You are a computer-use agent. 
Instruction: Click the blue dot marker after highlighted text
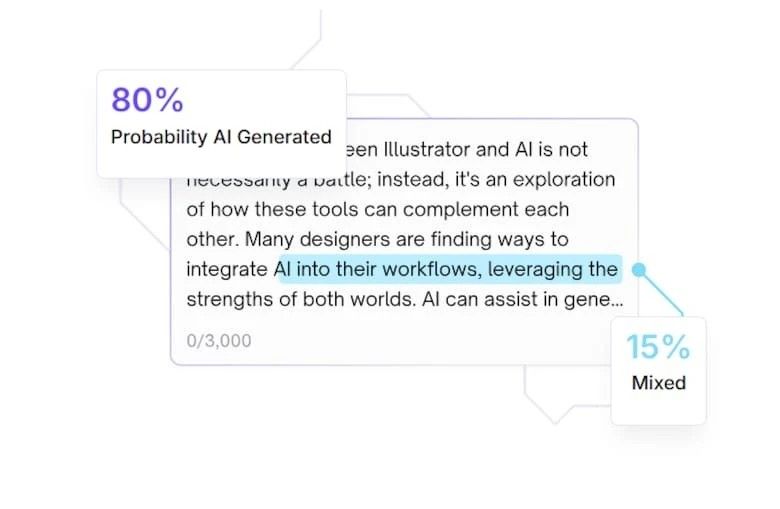640,269
